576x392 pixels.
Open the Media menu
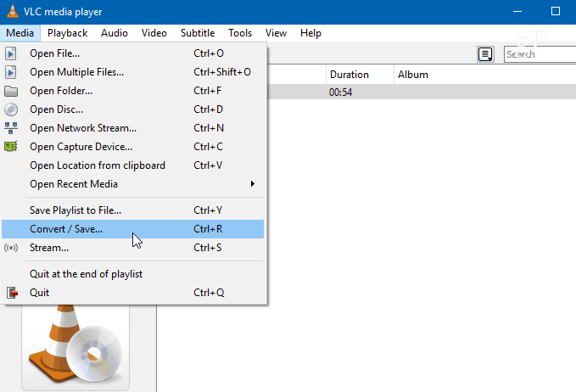(x=20, y=33)
